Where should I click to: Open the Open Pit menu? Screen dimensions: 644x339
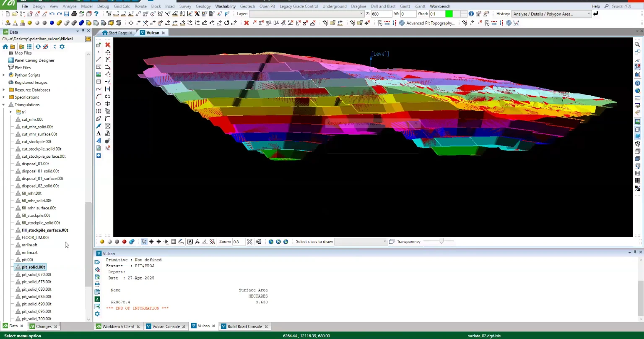tap(267, 6)
